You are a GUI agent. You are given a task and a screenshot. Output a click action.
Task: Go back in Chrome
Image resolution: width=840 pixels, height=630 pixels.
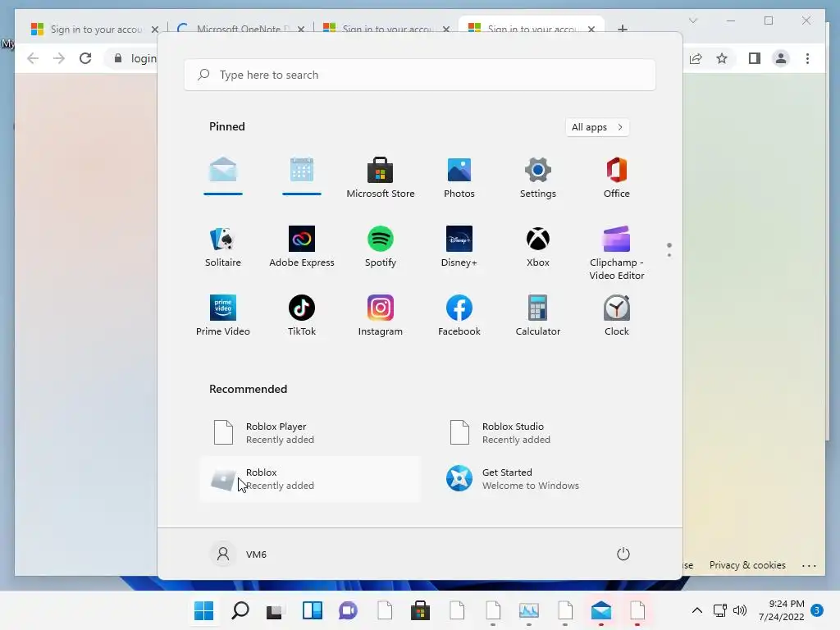33,58
